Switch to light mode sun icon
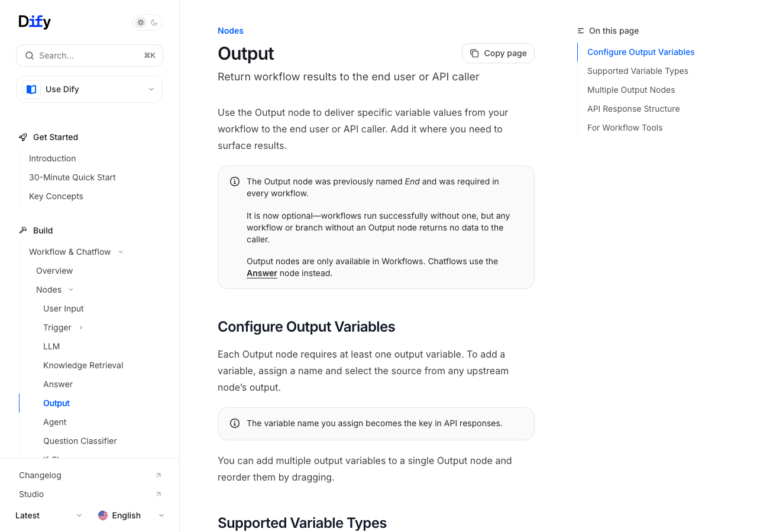The height and width of the screenshot is (532, 757). tap(141, 22)
